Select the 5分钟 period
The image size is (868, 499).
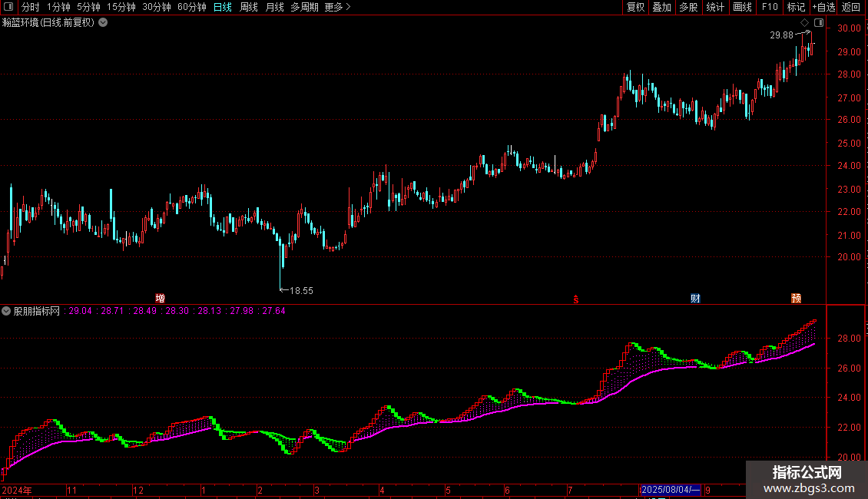click(x=88, y=7)
